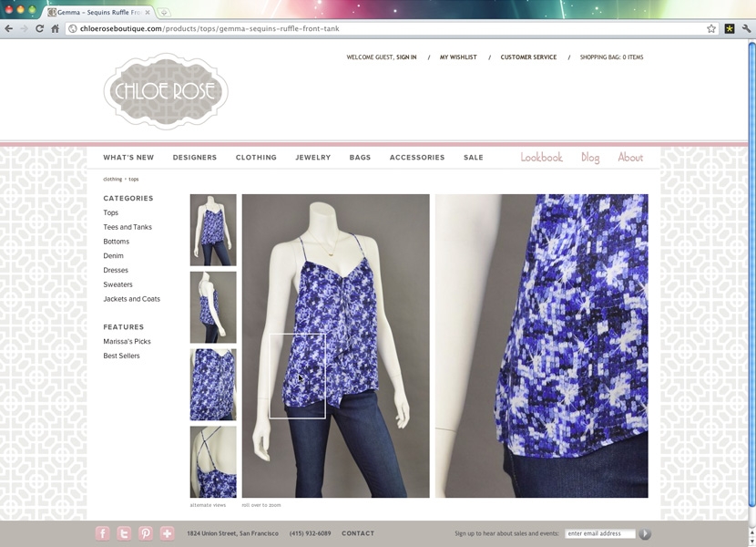Open the Designers menu
Image resolution: width=756 pixels, height=547 pixels.
pos(195,158)
